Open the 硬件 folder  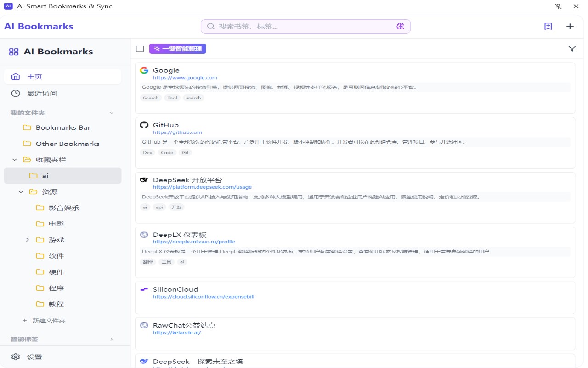[62, 272]
